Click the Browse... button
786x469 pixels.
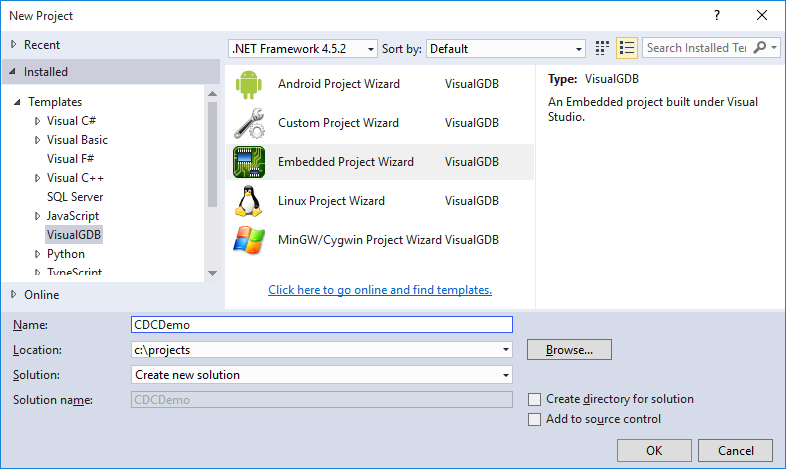click(x=569, y=350)
